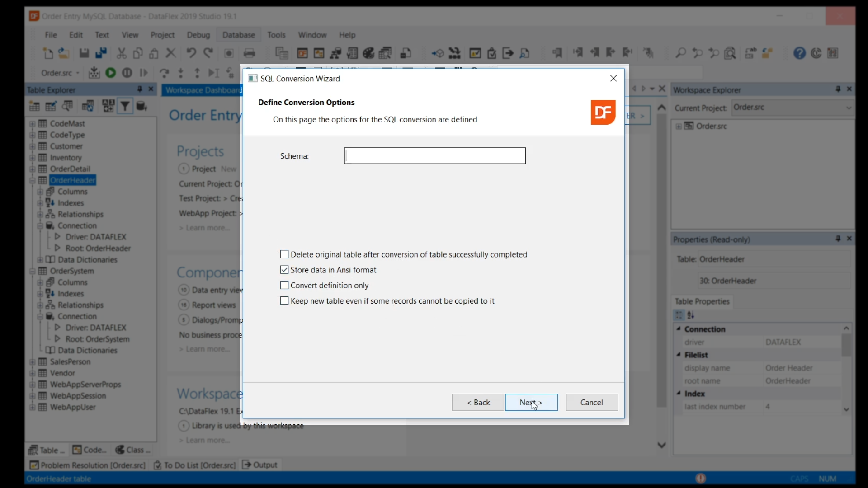Click the Find magnifier toolbar icon
This screenshot has width=868, height=488.
pyautogui.click(x=680, y=53)
